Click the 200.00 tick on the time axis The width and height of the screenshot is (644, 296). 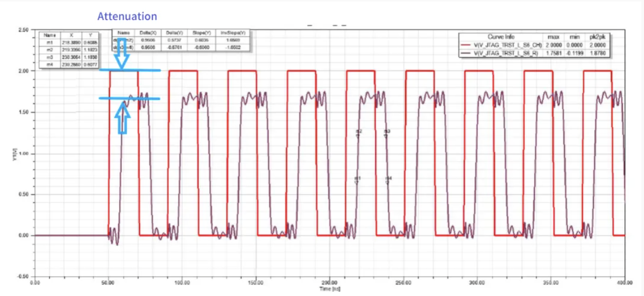(x=329, y=282)
